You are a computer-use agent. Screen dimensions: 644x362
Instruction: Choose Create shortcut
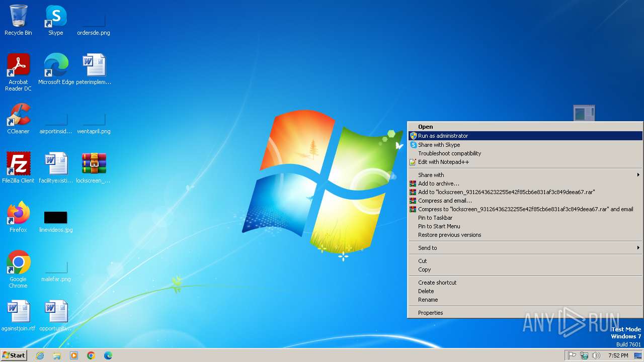525,283
